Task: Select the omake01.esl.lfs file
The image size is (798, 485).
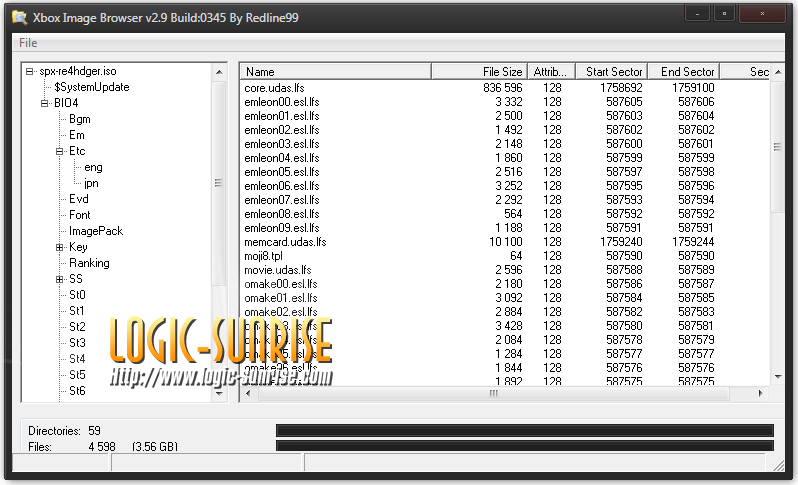Action: 281,298
